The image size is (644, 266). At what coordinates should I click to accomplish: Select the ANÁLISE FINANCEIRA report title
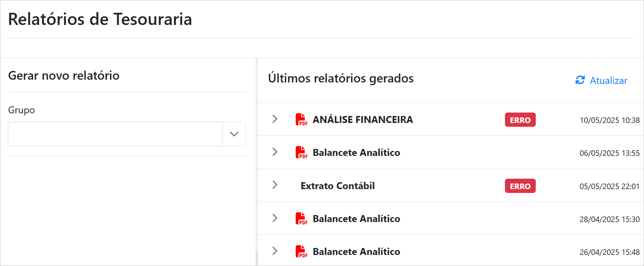click(x=363, y=120)
